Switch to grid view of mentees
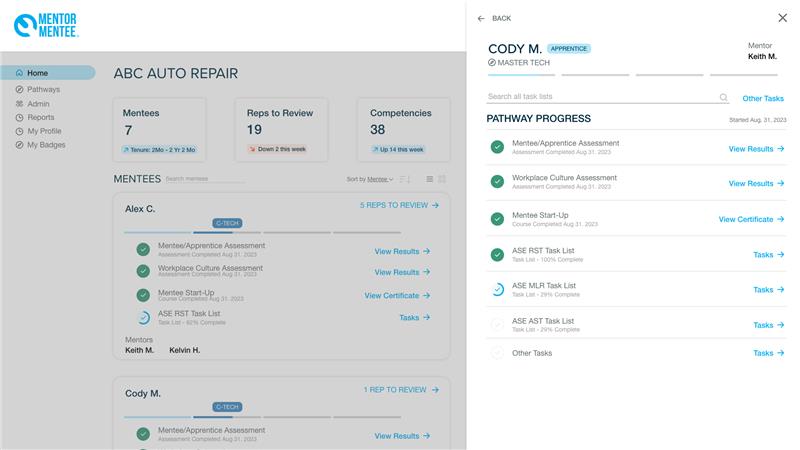The image size is (800, 450). tap(442, 179)
